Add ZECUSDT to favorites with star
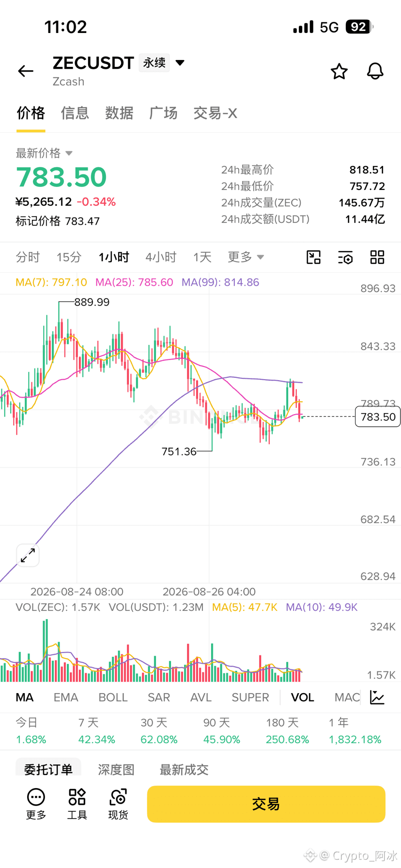This screenshot has width=401, height=868. click(x=339, y=71)
